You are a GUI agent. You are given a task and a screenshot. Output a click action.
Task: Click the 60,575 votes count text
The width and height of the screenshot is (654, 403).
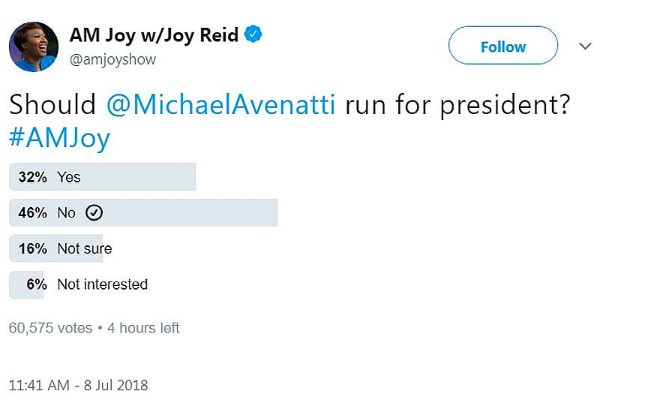point(50,328)
